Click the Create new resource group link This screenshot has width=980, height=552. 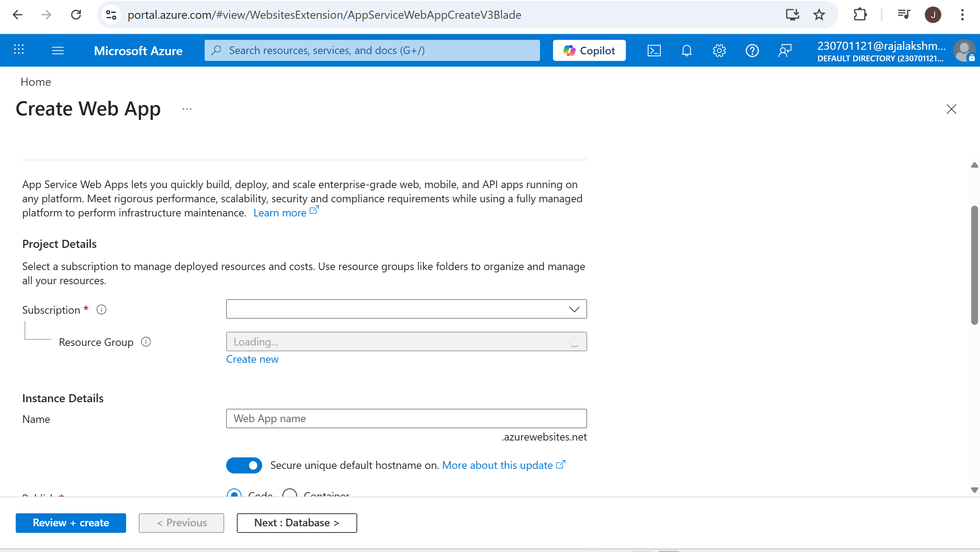pyautogui.click(x=252, y=359)
